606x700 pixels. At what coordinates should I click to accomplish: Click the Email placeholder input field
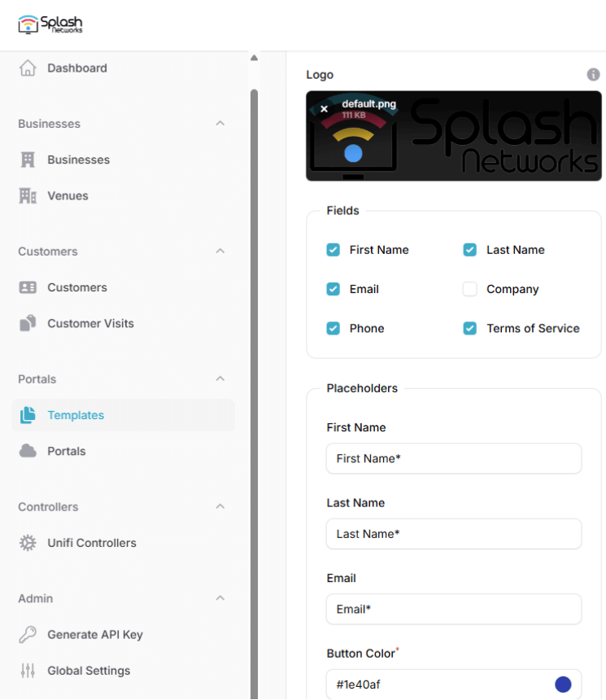click(x=453, y=609)
